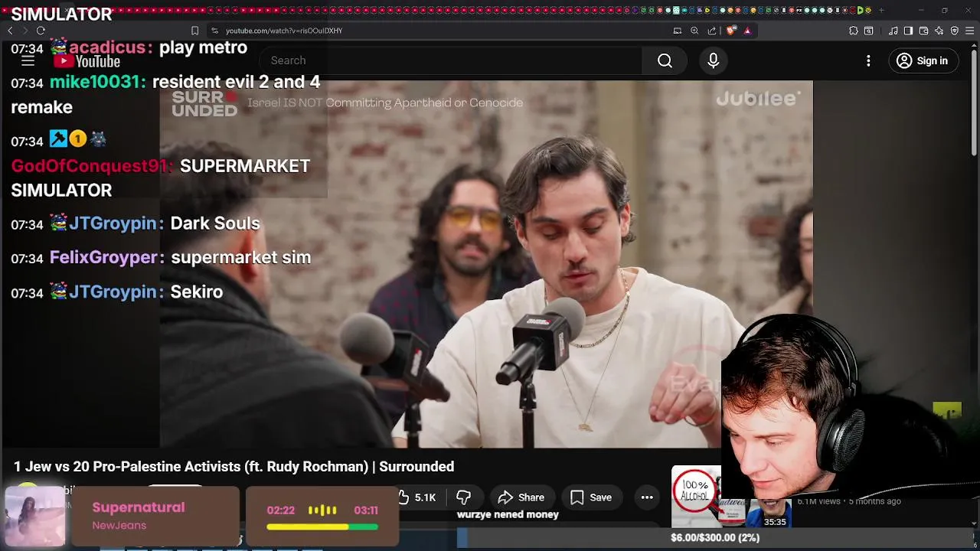Submit search with the magnifier button
Image resolution: width=980 pixels, height=551 pixels.
tap(665, 60)
